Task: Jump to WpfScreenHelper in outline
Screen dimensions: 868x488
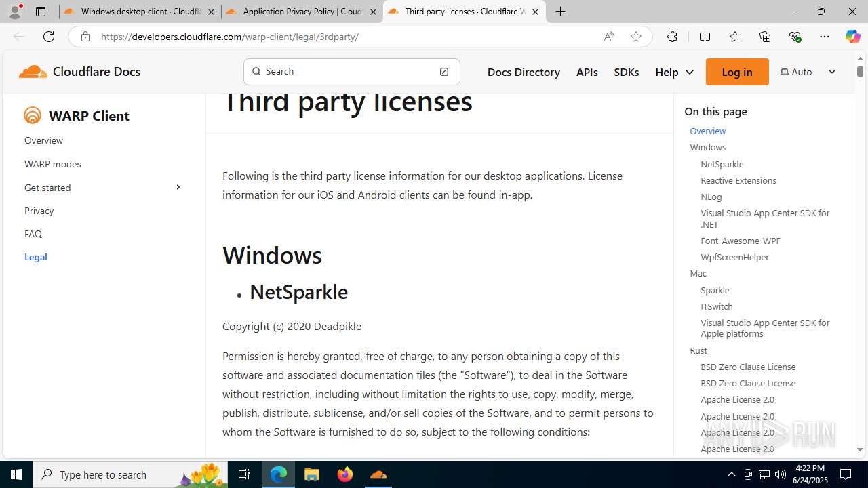Action: click(734, 257)
